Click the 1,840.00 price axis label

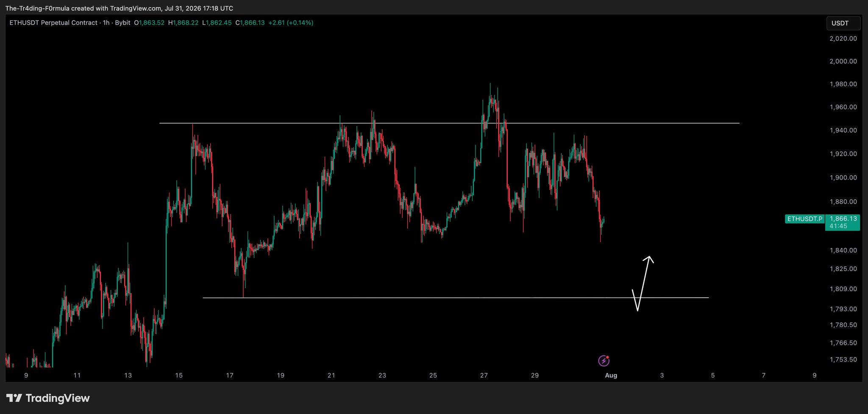click(x=843, y=251)
